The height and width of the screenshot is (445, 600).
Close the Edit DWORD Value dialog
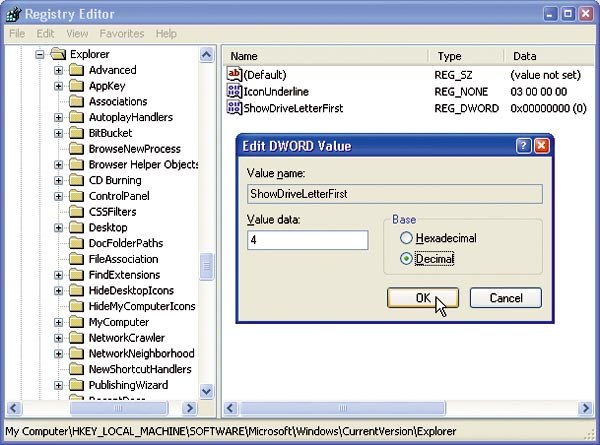(542, 146)
